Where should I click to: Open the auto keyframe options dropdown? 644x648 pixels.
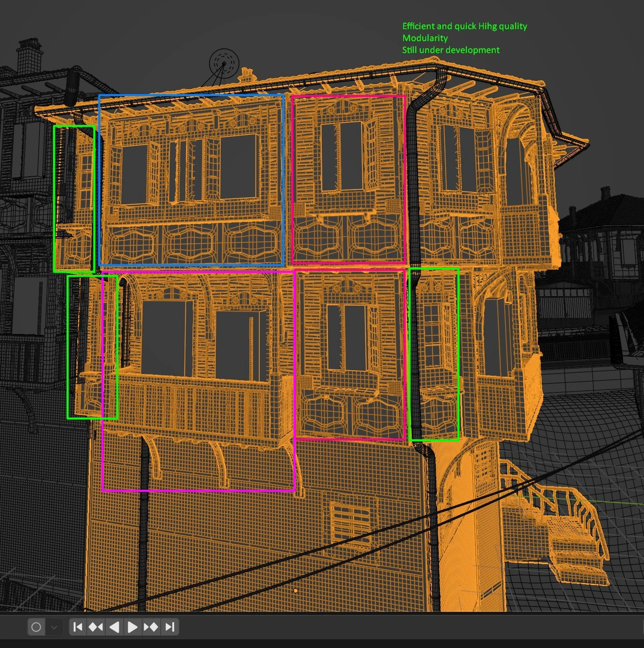coord(54,627)
